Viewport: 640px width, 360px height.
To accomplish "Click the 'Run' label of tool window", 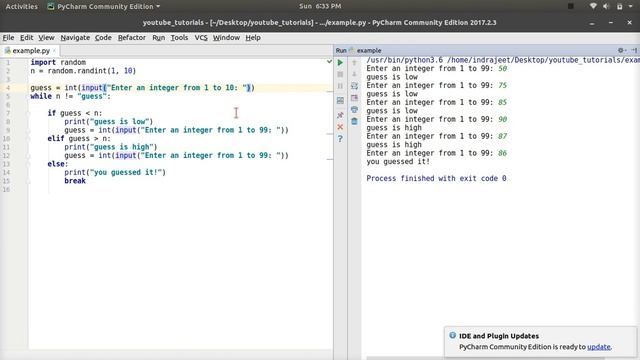I will coord(341,51).
